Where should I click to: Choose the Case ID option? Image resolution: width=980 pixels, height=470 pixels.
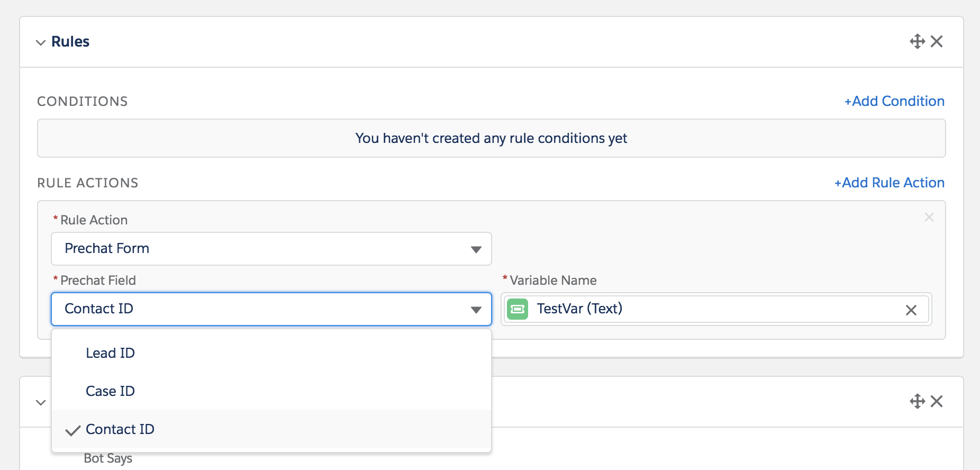tap(110, 391)
